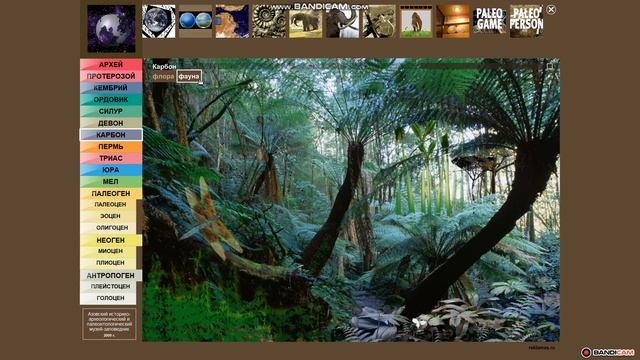Select the Плейстоцен epoch
The height and width of the screenshot is (360, 640).
[108, 287]
